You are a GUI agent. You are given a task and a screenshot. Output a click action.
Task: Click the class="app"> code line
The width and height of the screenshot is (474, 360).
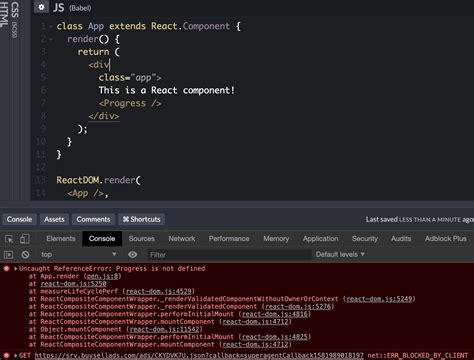tap(130, 78)
